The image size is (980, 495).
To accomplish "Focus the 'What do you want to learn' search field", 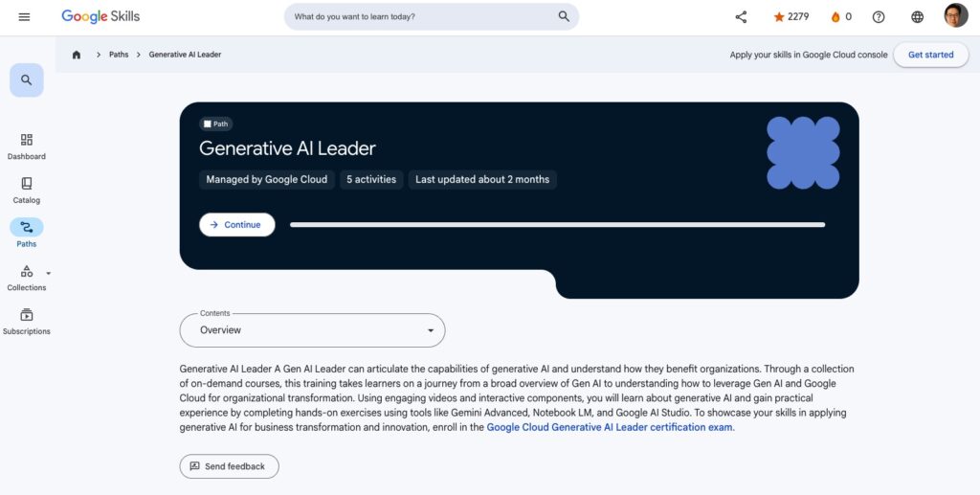I will point(421,16).
